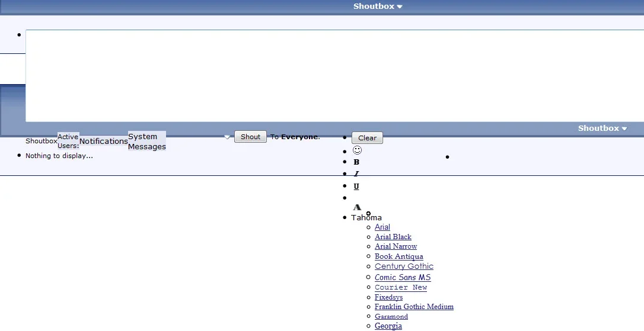Click inside the large shout text area
Viewport: 644px width, 331px height.
coord(334,76)
